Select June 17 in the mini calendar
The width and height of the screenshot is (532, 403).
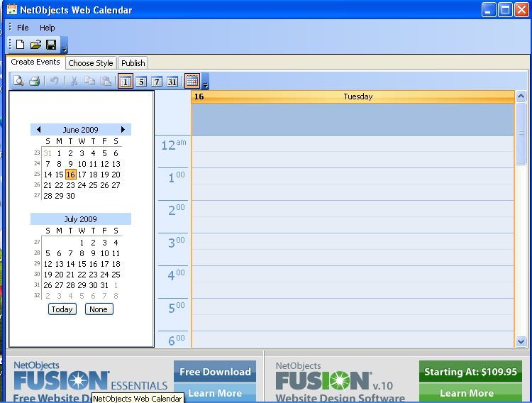coord(82,175)
